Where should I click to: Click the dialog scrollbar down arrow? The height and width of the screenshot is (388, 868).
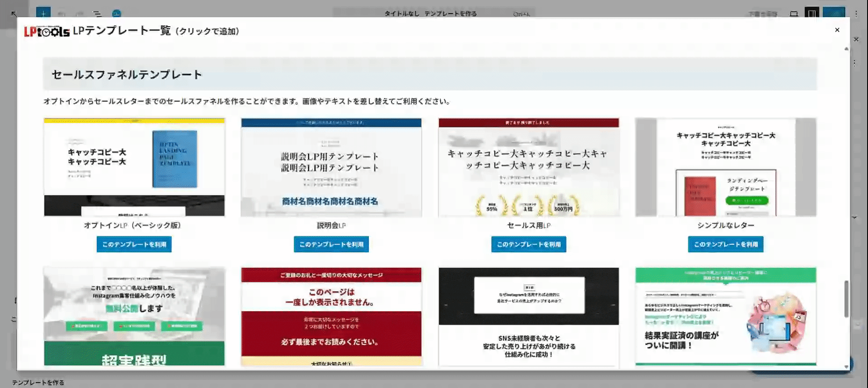(x=846, y=367)
